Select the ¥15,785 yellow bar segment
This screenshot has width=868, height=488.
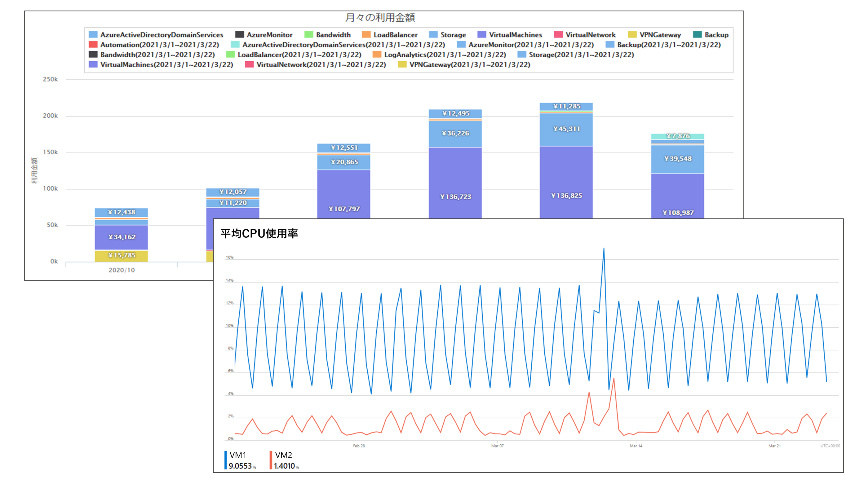(121, 256)
